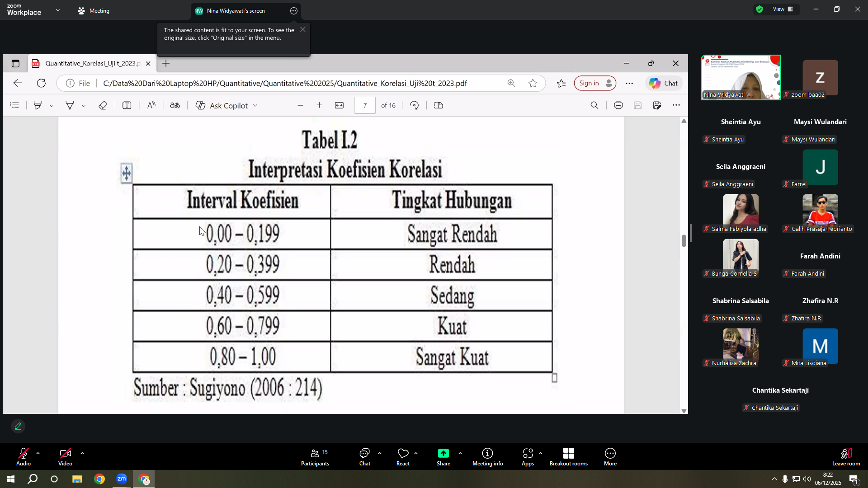The height and width of the screenshot is (488, 868).
Task: Open the More menu in Zoom toolbar
Action: click(x=610, y=457)
